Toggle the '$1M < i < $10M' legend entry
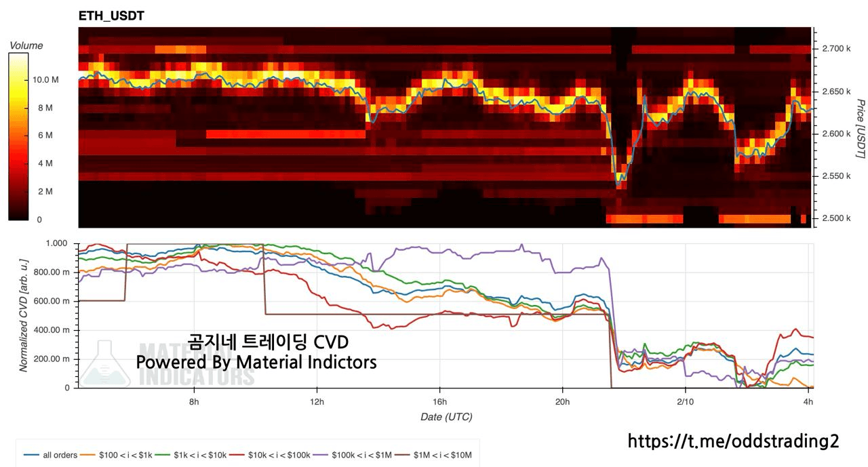This screenshot has width=868, height=467. 434,455
